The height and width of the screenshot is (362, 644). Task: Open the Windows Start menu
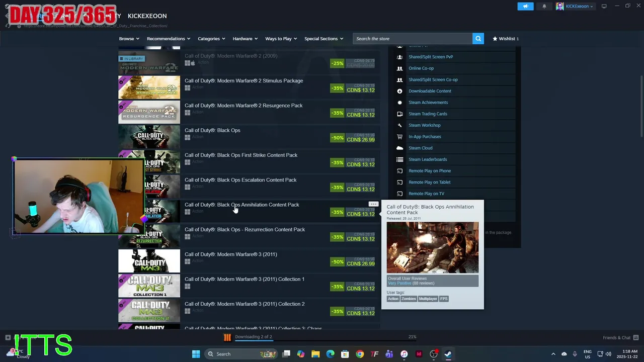(196, 354)
